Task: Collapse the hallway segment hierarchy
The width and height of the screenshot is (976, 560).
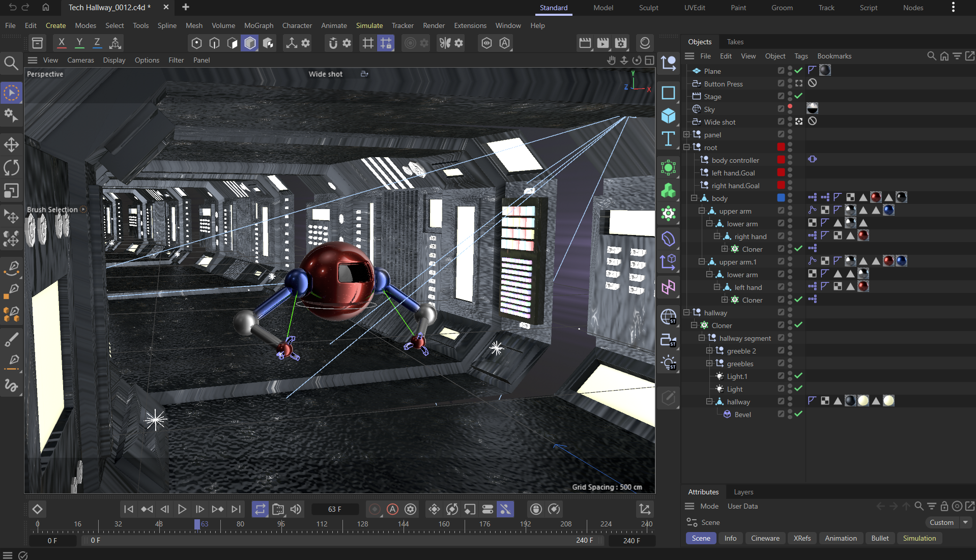Action: (x=702, y=338)
